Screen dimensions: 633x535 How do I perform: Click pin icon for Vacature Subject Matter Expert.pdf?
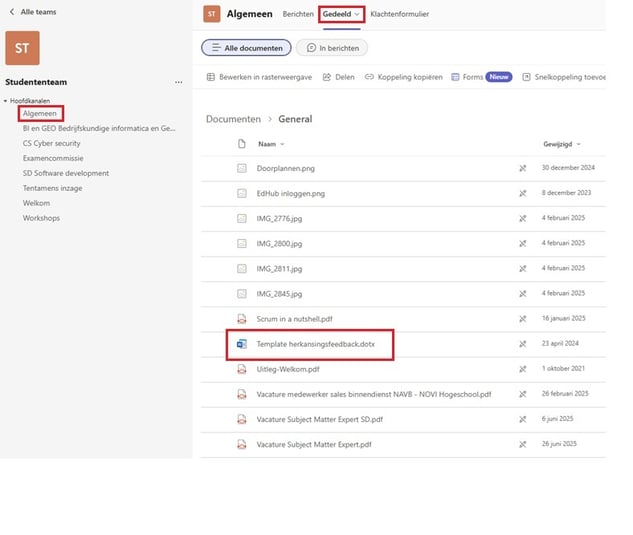pos(523,444)
